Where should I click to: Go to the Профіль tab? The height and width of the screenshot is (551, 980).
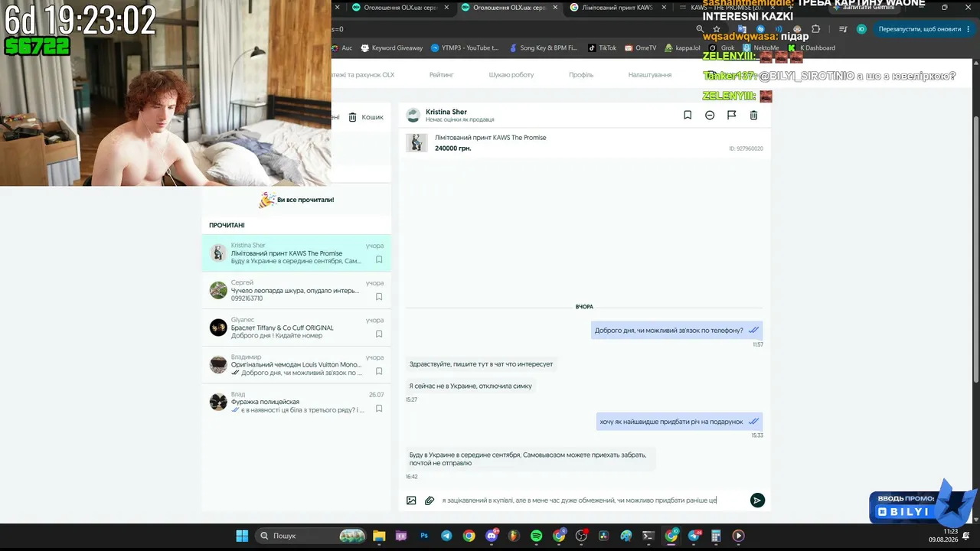[581, 75]
